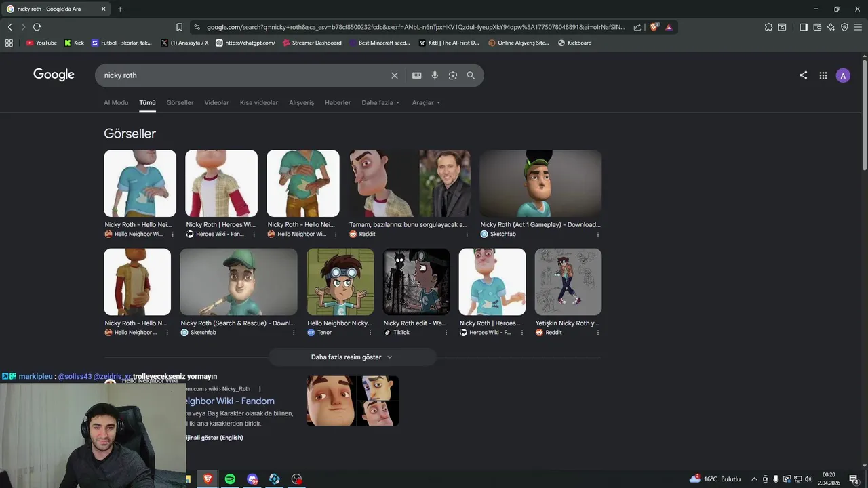
Task: Switch to the AI Modu tab
Action: tap(116, 103)
